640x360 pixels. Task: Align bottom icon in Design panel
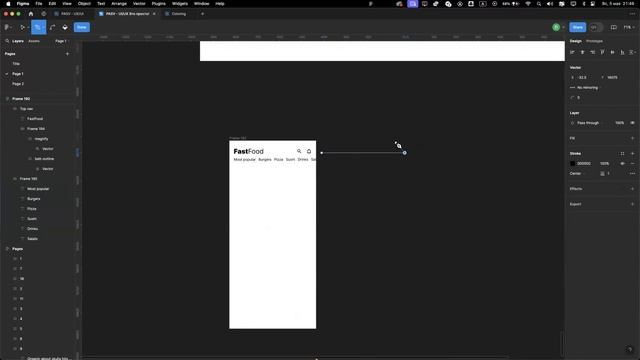(622, 52)
